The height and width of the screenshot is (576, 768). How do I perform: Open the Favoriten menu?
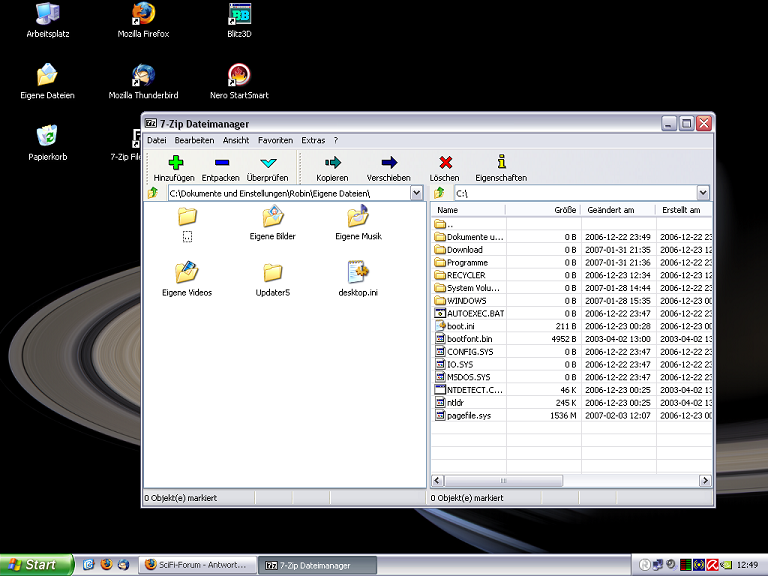pyautogui.click(x=275, y=141)
